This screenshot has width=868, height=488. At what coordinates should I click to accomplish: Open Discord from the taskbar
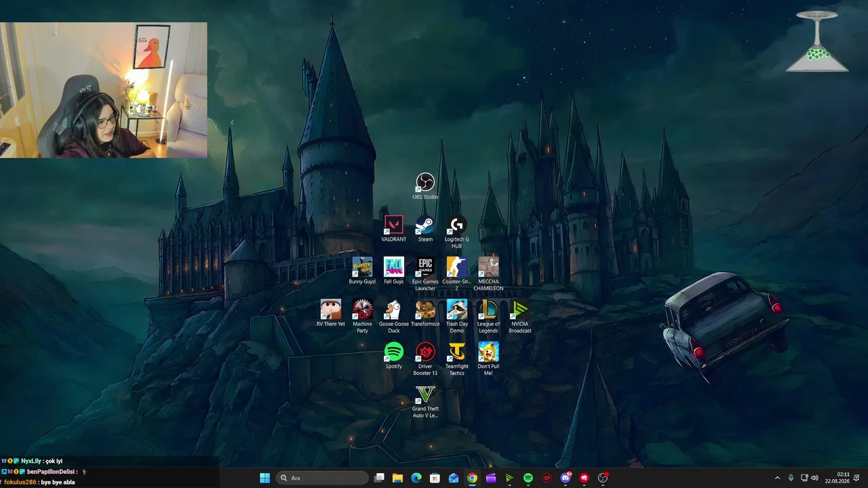pos(566,478)
